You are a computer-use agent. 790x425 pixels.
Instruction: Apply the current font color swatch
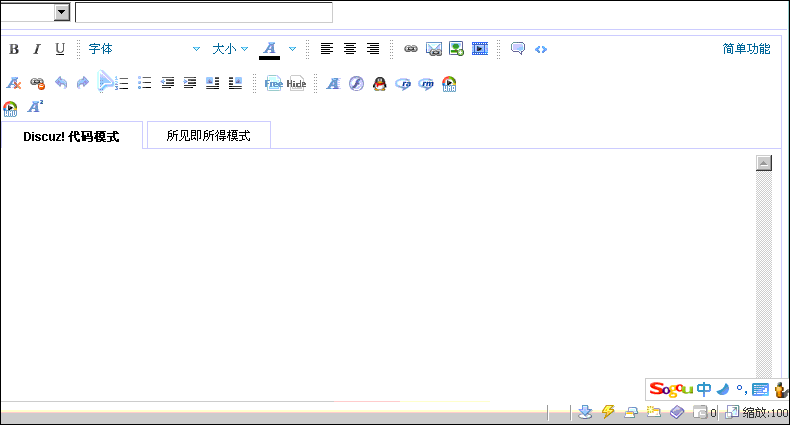(x=269, y=49)
